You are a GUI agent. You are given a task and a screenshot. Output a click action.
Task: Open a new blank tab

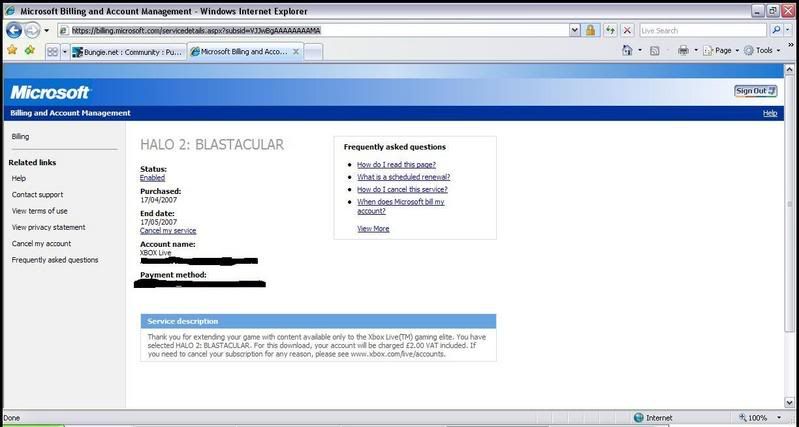313,52
